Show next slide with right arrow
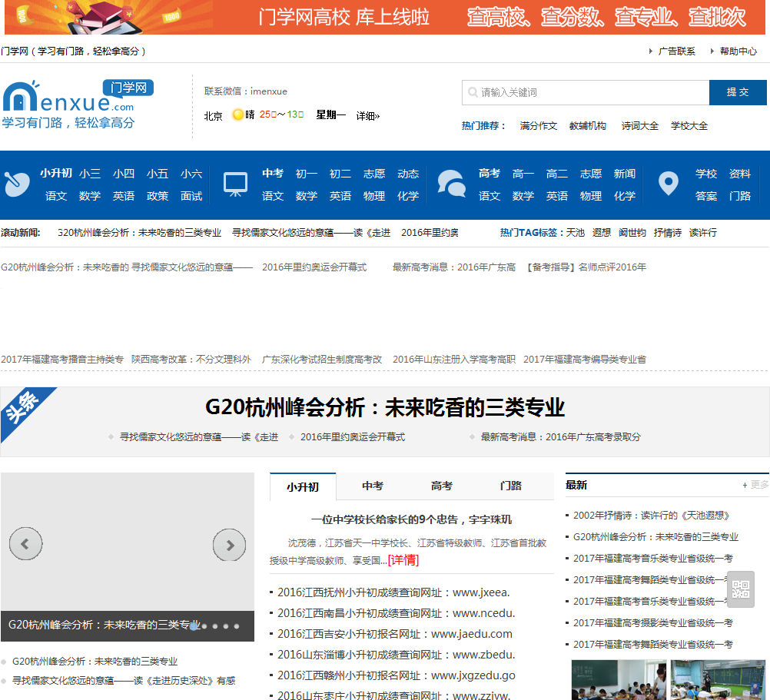770x700 pixels. coord(229,545)
